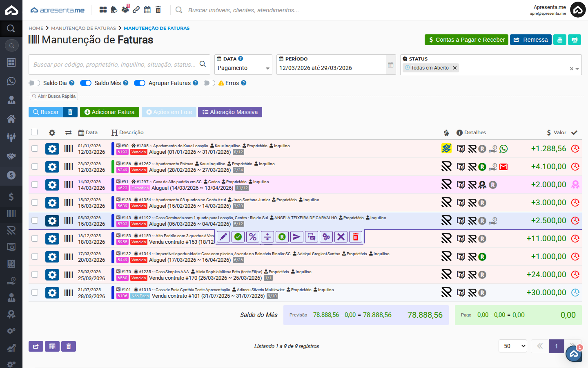Disable the Agrupar Faturas toggle
This screenshot has width=588, height=368.
point(140,83)
